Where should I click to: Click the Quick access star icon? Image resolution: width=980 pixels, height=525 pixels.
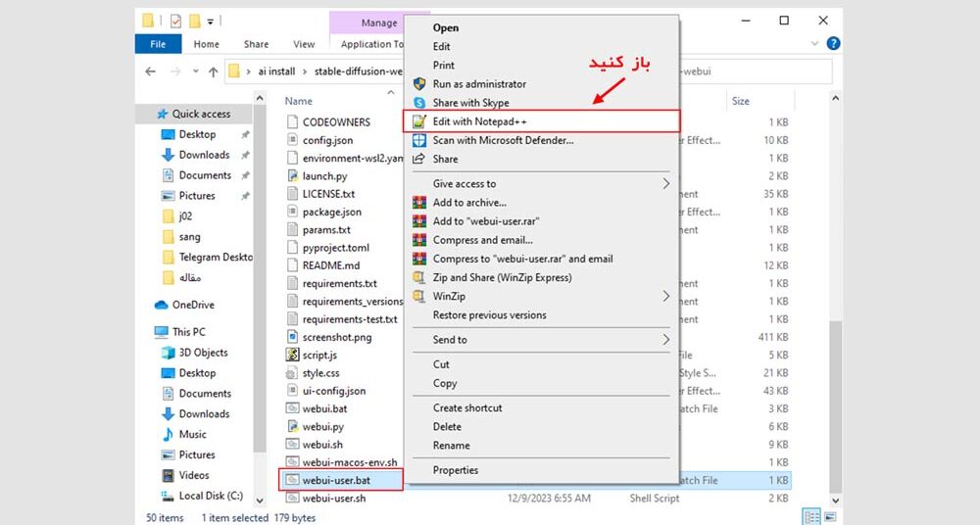pos(163,114)
